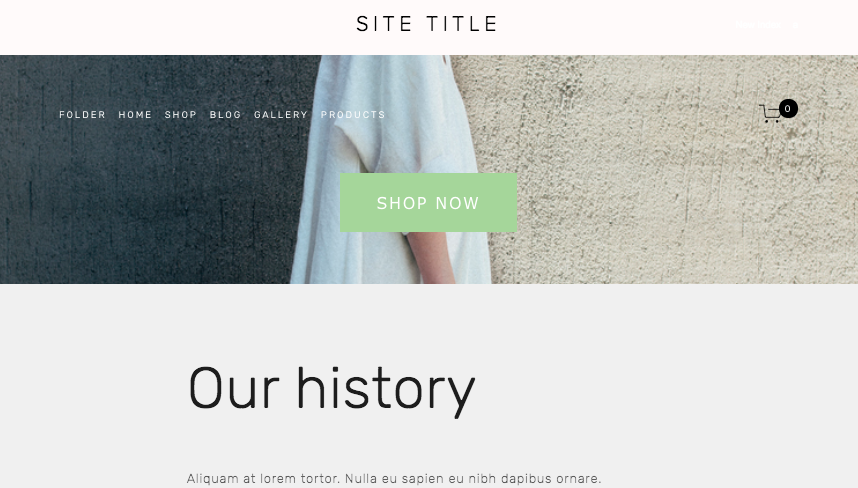Open the shopping cart icon
This screenshot has width=858, height=488.
pos(770,113)
